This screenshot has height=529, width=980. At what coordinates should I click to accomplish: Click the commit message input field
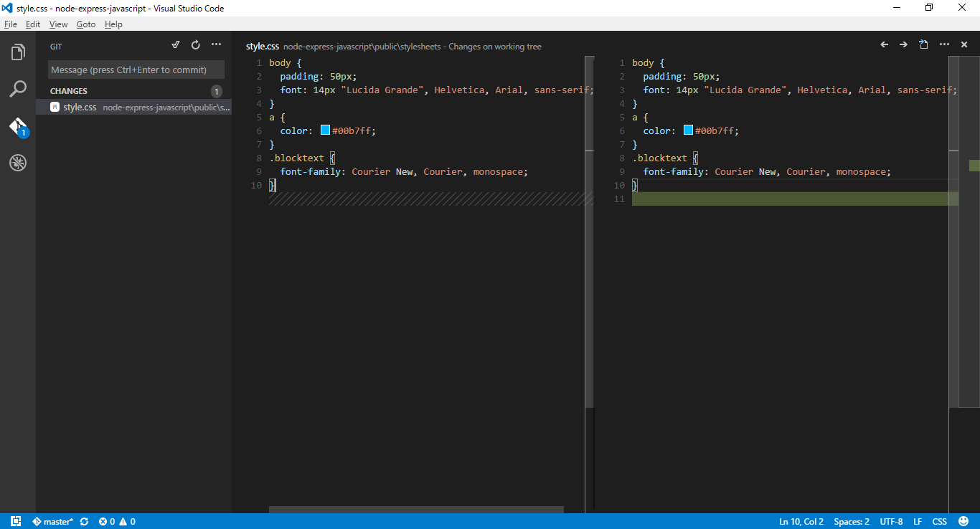click(x=136, y=70)
